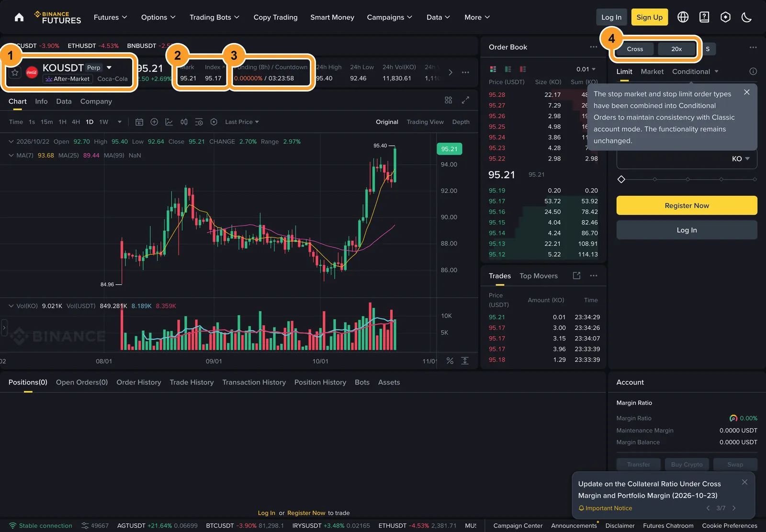Expand the More menu
Viewport: 766px width, 532px height.
[x=477, y=17]
